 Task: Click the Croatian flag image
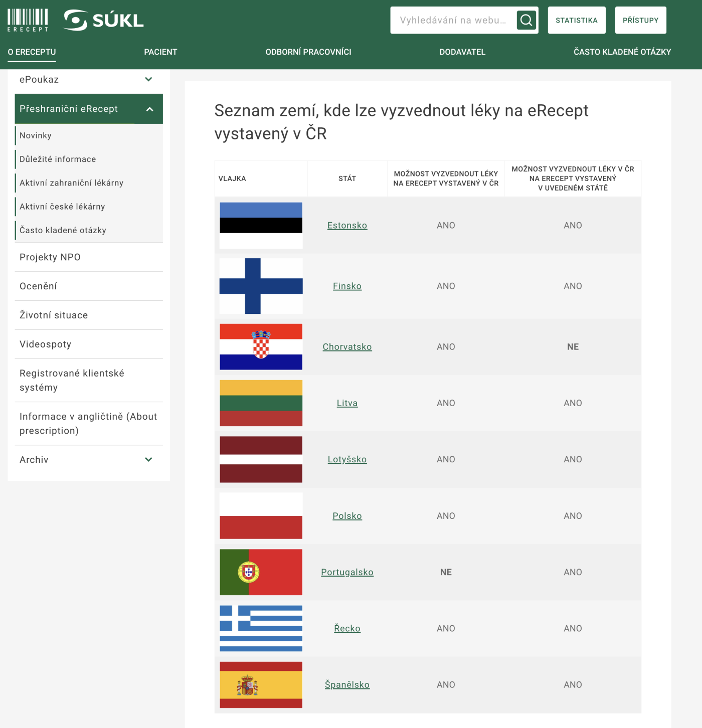tap(261, 347)
